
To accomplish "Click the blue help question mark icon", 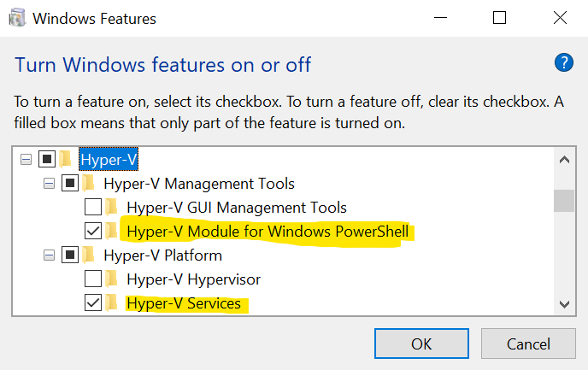I will [563, 62].
